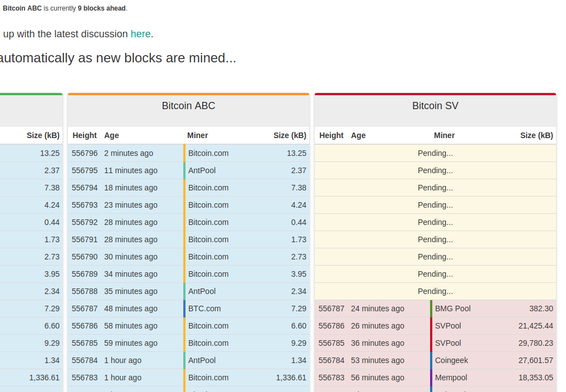Click size 29,780.23 in Bitcoin SV table
This screenshot has height=392, width=566.
point(536,343)
